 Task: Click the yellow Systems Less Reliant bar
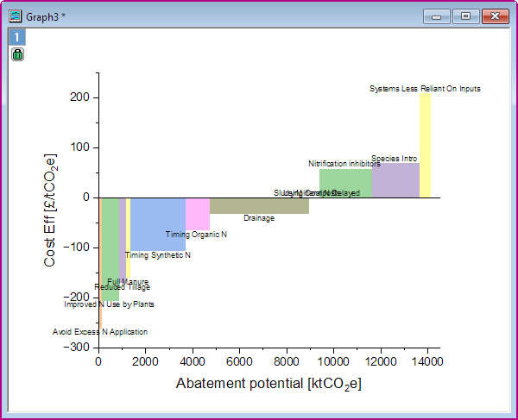point(425,145)
